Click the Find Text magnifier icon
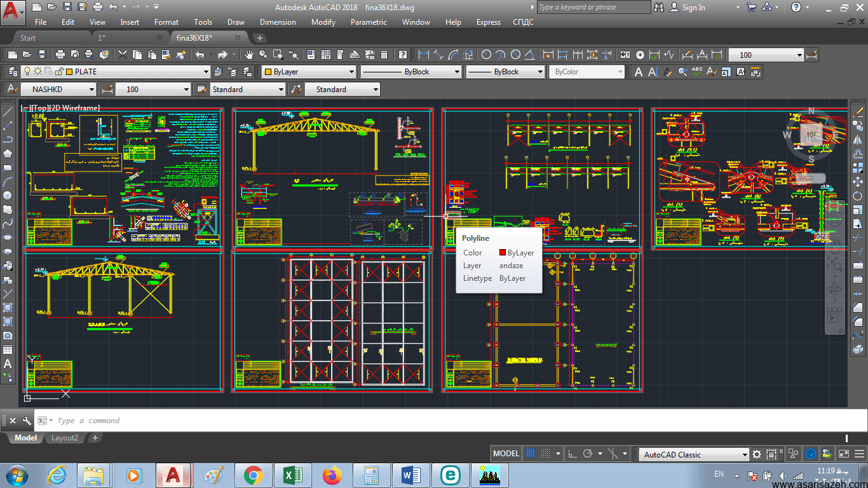This screenshot has width=868, height=488. pos(683,72)
